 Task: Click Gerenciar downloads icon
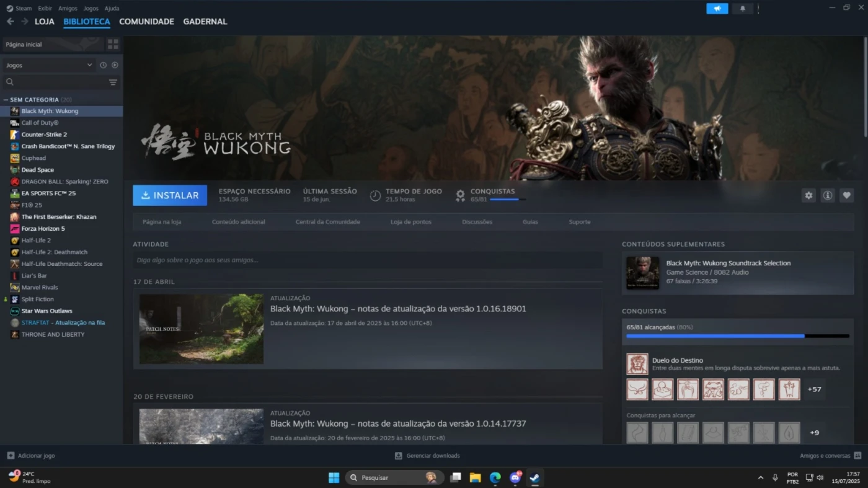click(399, 456)
